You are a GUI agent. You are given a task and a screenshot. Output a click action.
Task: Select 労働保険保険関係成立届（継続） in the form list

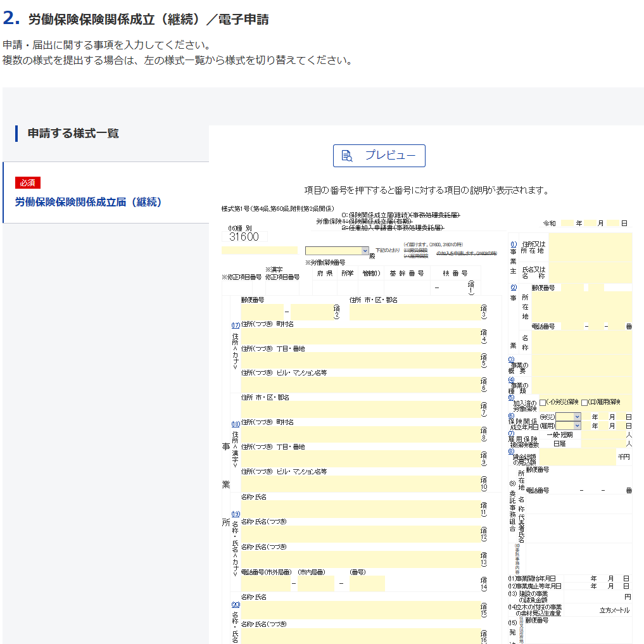89,202
